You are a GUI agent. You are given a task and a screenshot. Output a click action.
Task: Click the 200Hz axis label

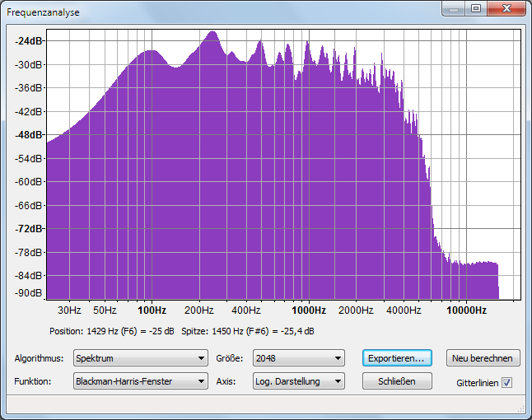tap(198, 310)
